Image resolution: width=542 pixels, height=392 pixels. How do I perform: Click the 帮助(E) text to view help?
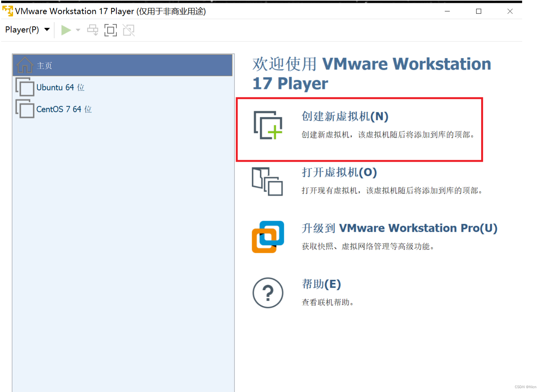322,284
